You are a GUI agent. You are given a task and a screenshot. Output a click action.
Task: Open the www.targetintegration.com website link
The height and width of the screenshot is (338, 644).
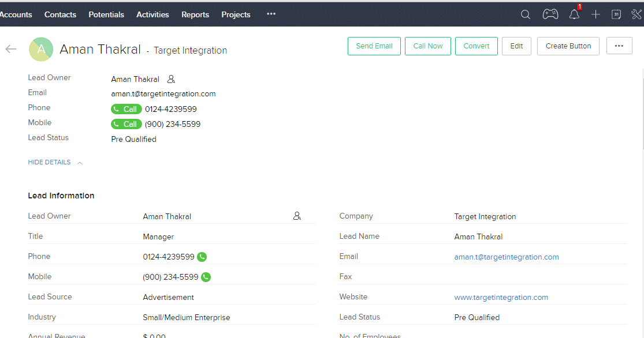coord(501,298)
